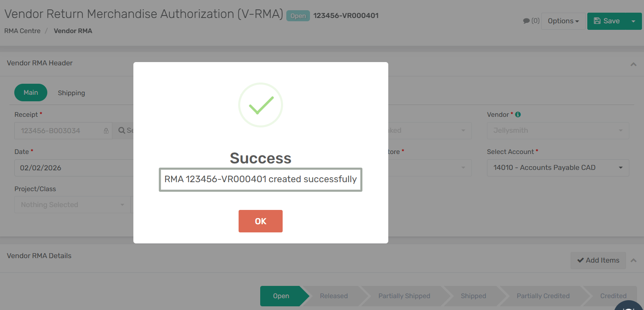Click the Add Items button

coord(598,260)
